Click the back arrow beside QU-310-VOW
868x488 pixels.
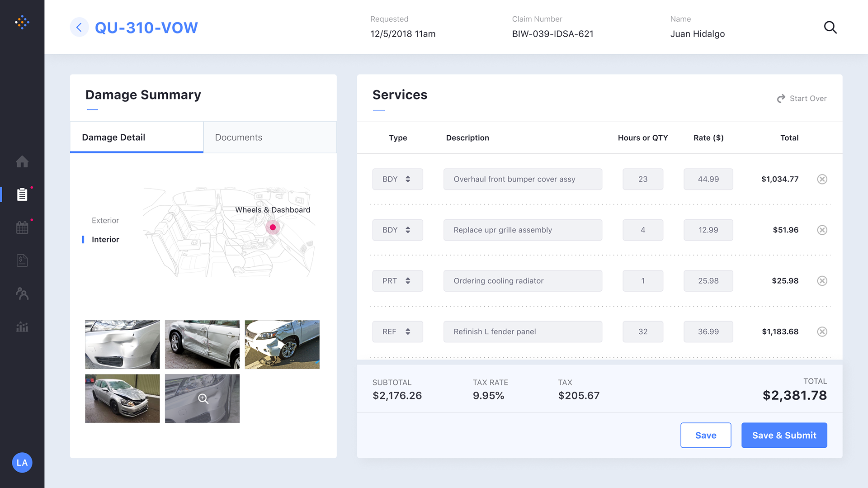tap(79, 28)
